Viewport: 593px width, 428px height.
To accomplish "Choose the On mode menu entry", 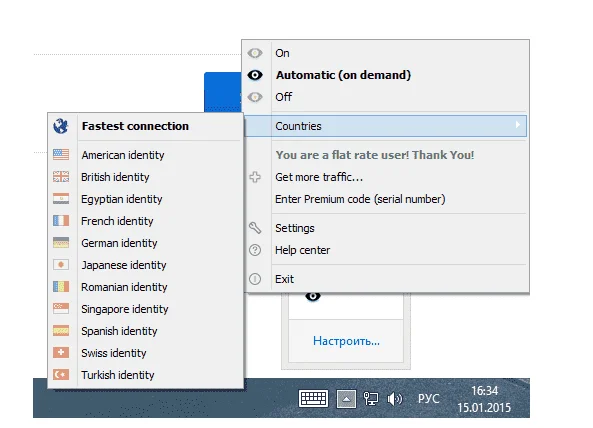I will click(385, 53).
